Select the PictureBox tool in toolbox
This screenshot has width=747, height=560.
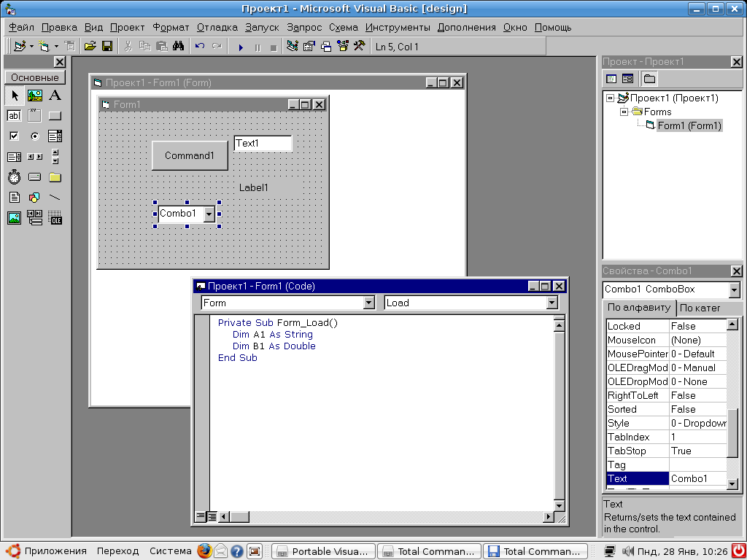pyautogui.click(x=35, y=96)
